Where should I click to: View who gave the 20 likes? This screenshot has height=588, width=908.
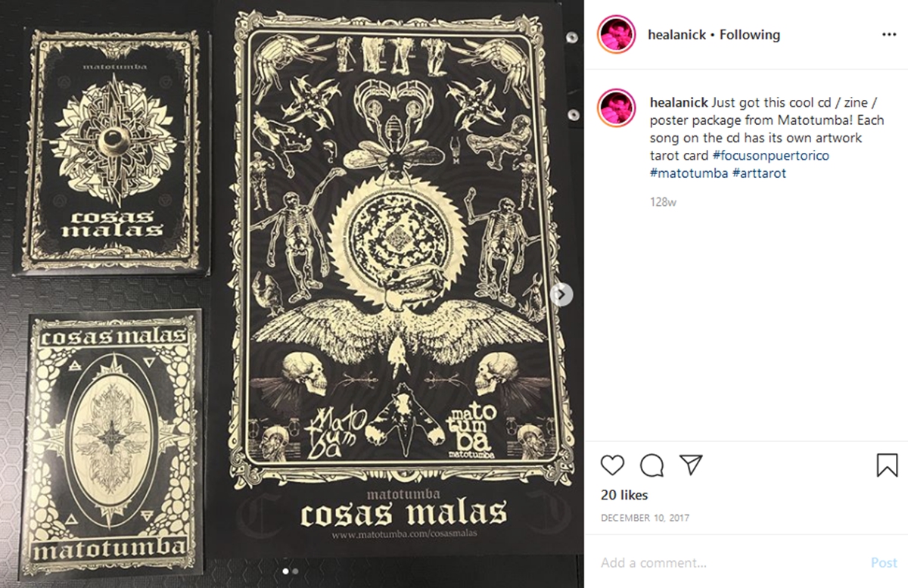coord(624,495)
